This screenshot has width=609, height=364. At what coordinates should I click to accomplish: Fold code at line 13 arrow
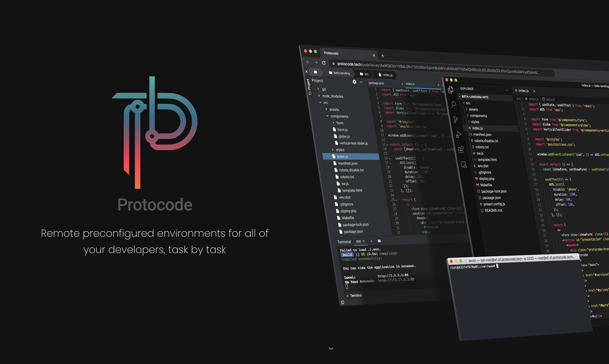pyautogui.click(x=387, y=144)
